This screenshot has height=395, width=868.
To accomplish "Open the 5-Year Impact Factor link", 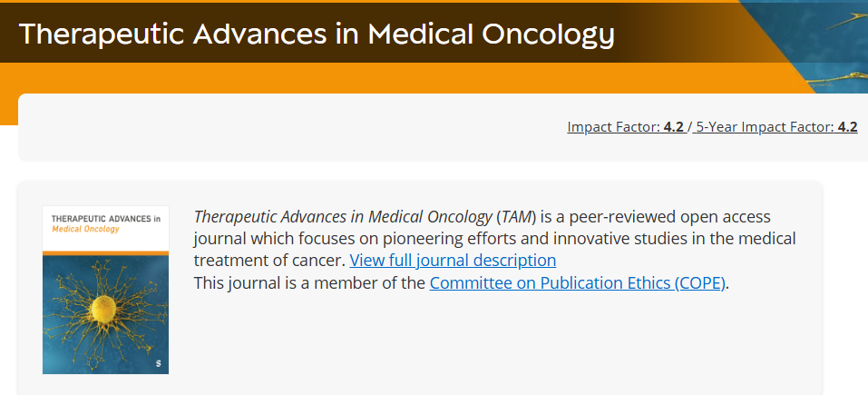I will (x=765, y=127).
